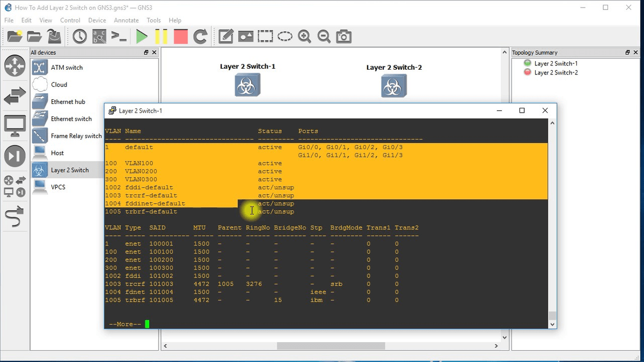Screen dimensions: 644x362
Task: Open the Tools menu
Action: tap(153, 20)
